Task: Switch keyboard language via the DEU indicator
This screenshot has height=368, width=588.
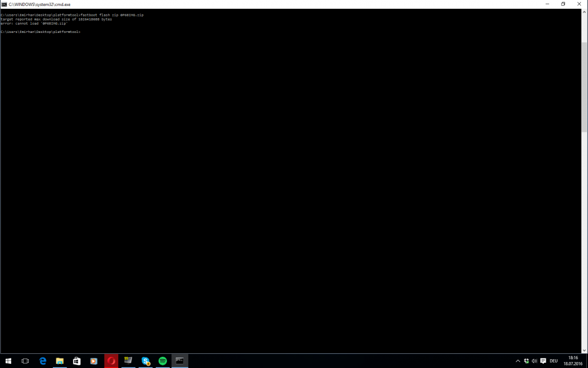Action: pyautogui.click(x=553, y=360)
